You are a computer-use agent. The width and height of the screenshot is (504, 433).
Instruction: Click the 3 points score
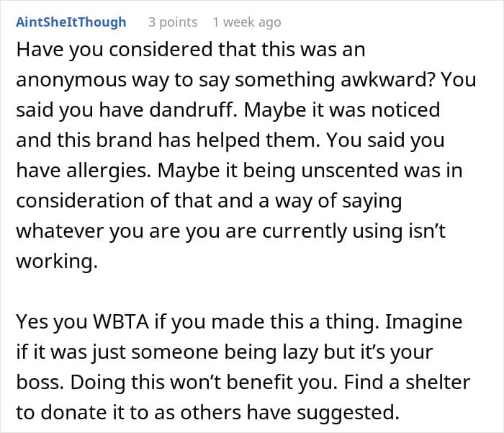[x=173, y=22]
